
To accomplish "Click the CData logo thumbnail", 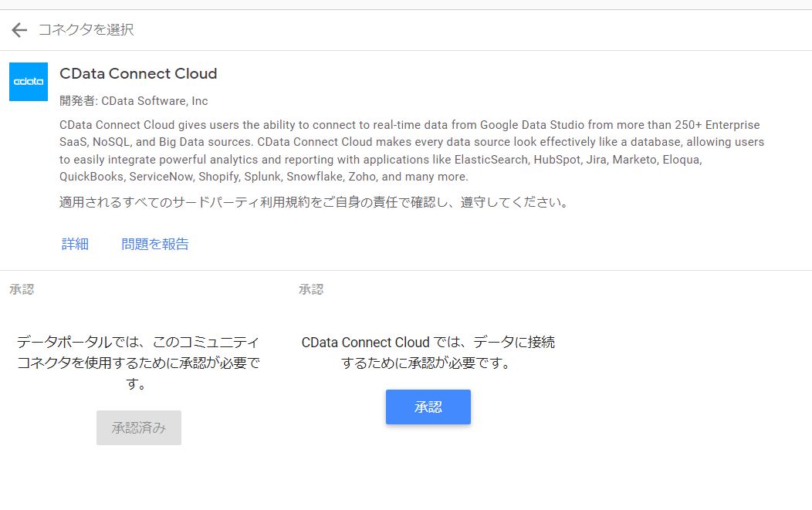I will point(29,82).
